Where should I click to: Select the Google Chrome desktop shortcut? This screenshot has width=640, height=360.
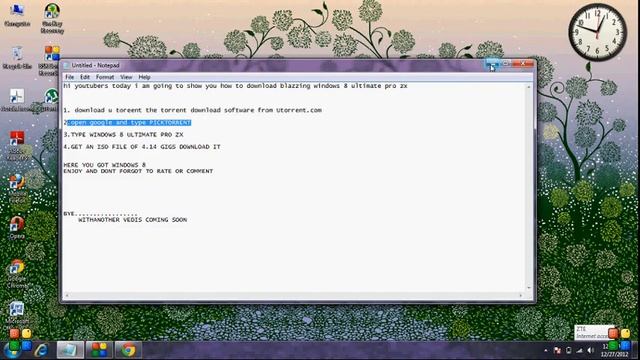pyautogui.click(x=17, y=273)
